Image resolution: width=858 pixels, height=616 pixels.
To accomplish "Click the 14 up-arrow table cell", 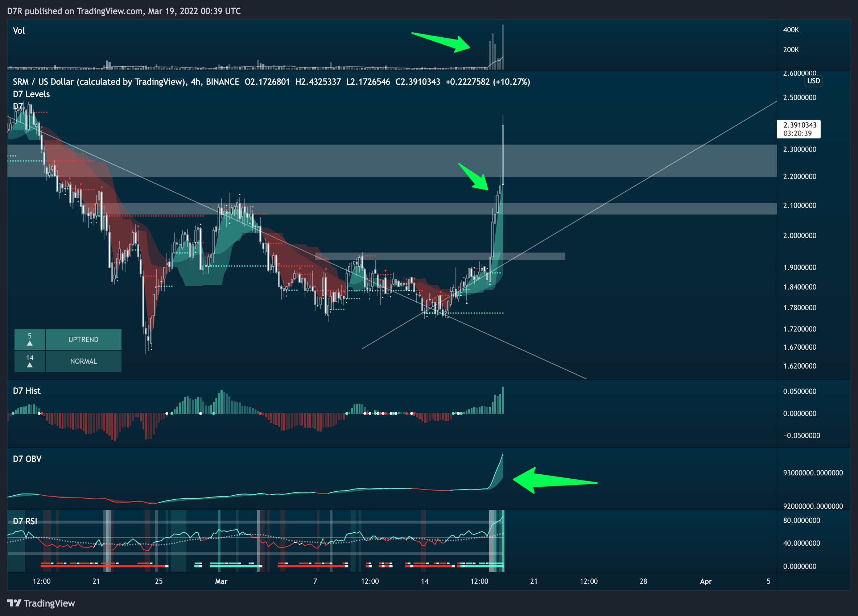I will [29, 361].
